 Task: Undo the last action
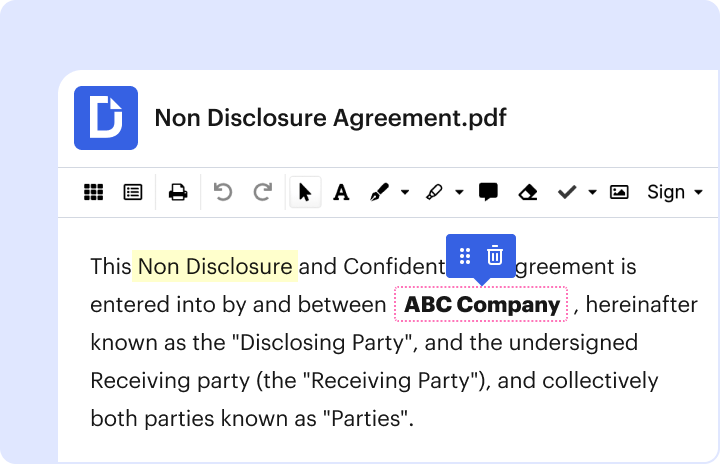(223, 192)
